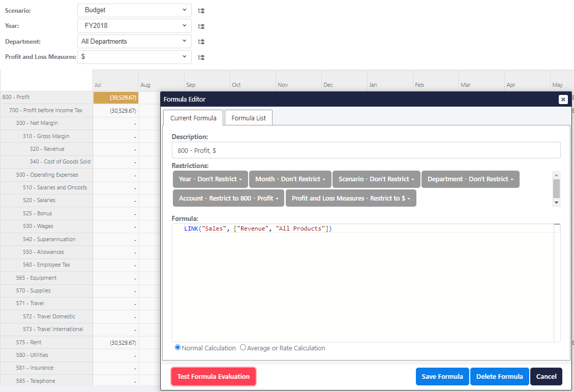Viewport: 574px width, 392px height.
Task: Click scroll-down arrow in Restrictions scrollbar
Action: click(556, 203)
